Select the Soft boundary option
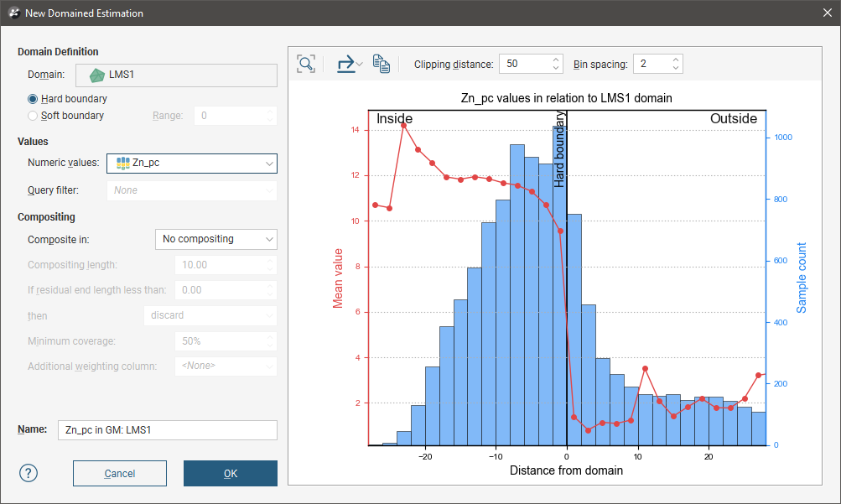 tap(34, 116)
